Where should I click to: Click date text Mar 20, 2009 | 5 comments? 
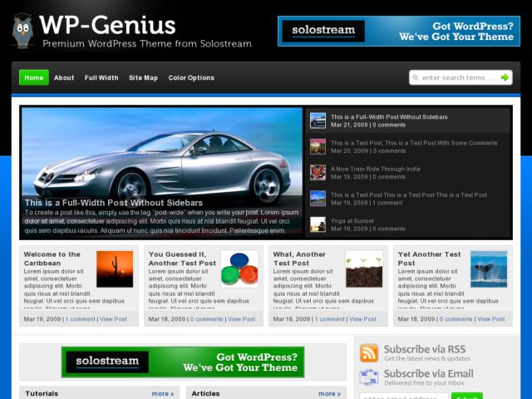(x=368, y=151)
